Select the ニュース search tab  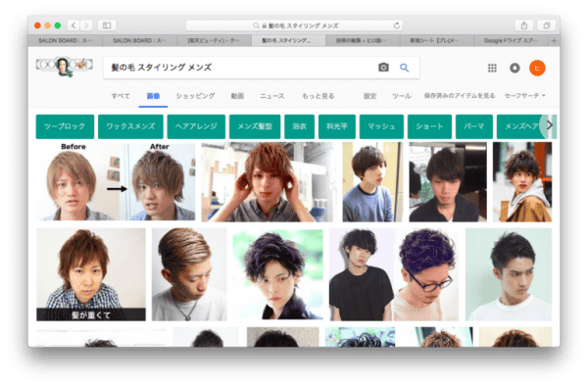[x=271, y=96]
